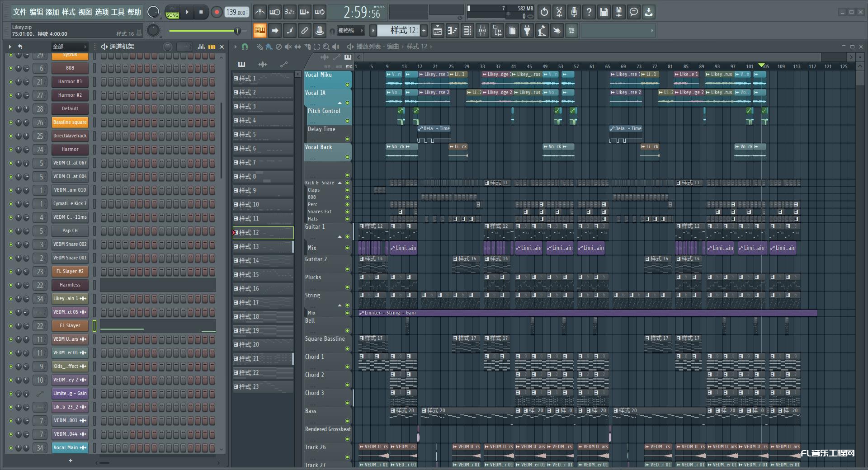Toggle multilink to controllers icon
The height and width of the screenshot is (470, 868).
pyautogui.click(x=320, y=31)
